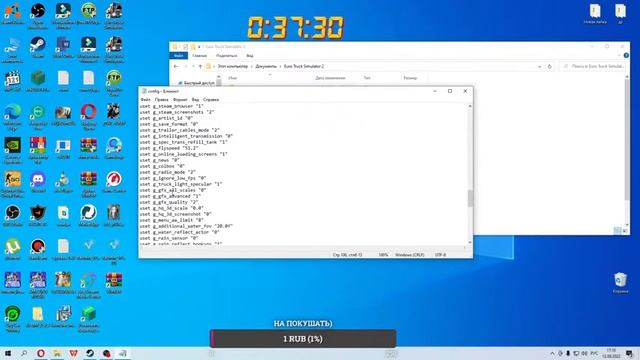The height and width of the screenshot is (360, 640).
Task: Click the Explorer help question-mark icon
Action: click(626, 56)
